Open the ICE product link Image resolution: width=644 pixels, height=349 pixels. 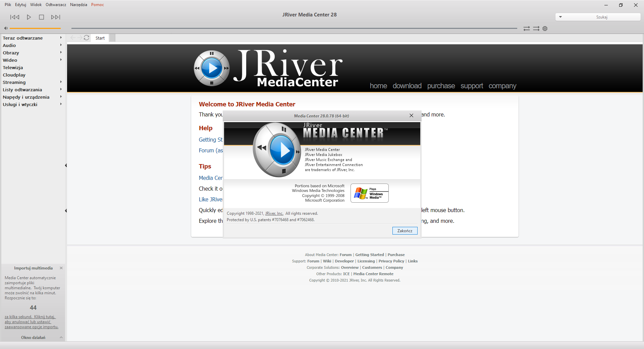[346, 274]
